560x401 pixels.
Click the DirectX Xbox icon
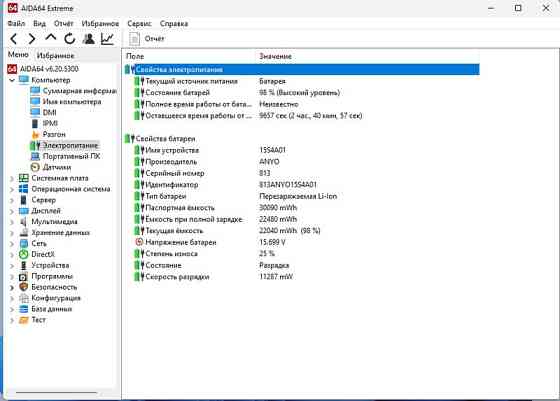[24, 254]
